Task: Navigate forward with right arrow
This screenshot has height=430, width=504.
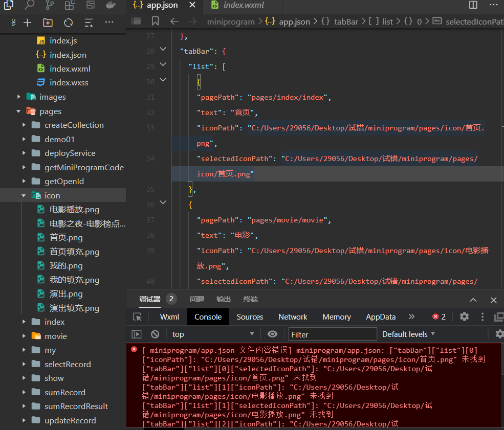Action: pyautogui.click(x=192, y=21)
